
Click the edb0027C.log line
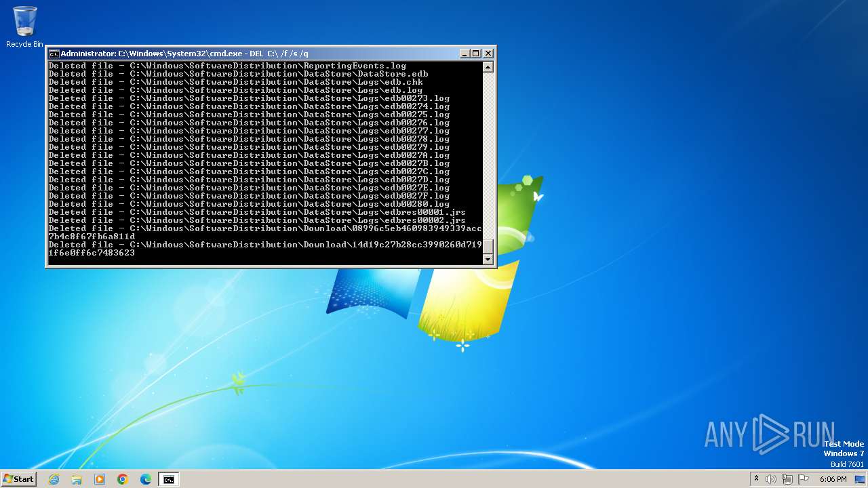249,171
